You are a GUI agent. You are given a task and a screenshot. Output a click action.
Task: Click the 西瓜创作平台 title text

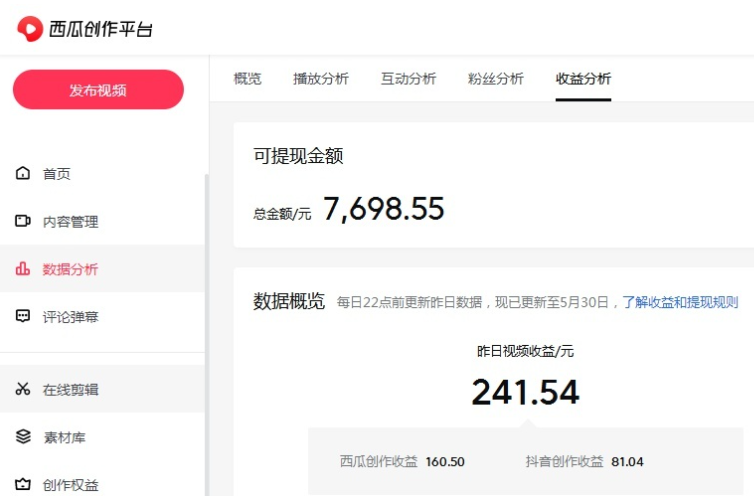(101, 29)
